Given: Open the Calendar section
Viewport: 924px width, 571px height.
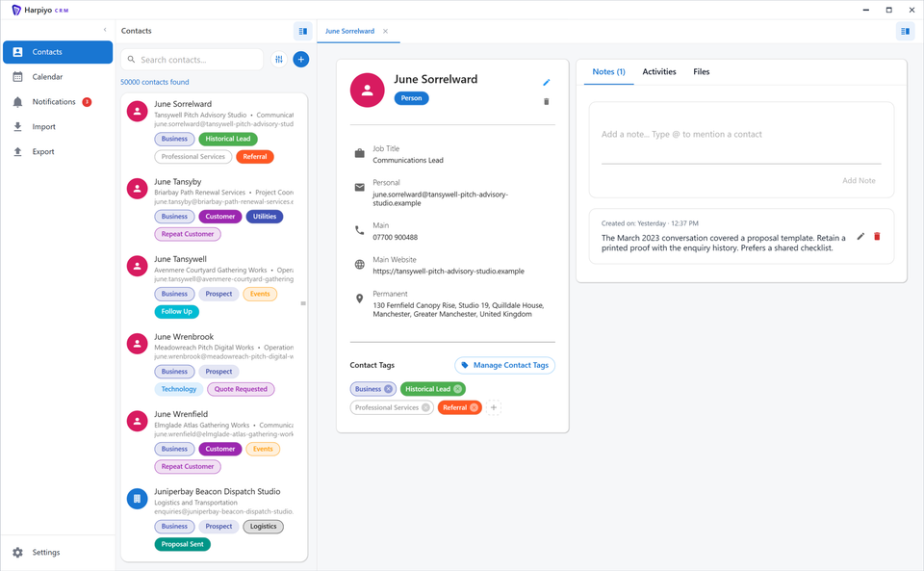Looking at the screenshot, I should (x=58, y=77).
